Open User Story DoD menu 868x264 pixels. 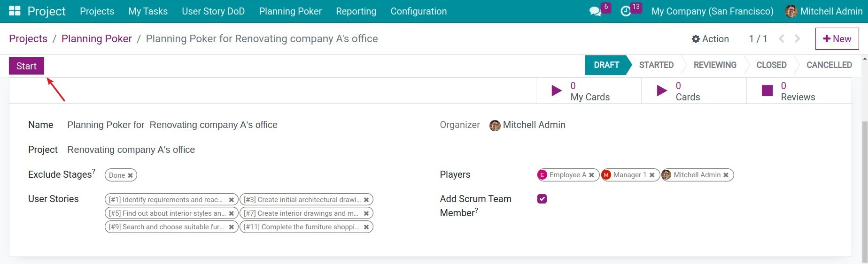pyautogui.click(x=213, y=11)
